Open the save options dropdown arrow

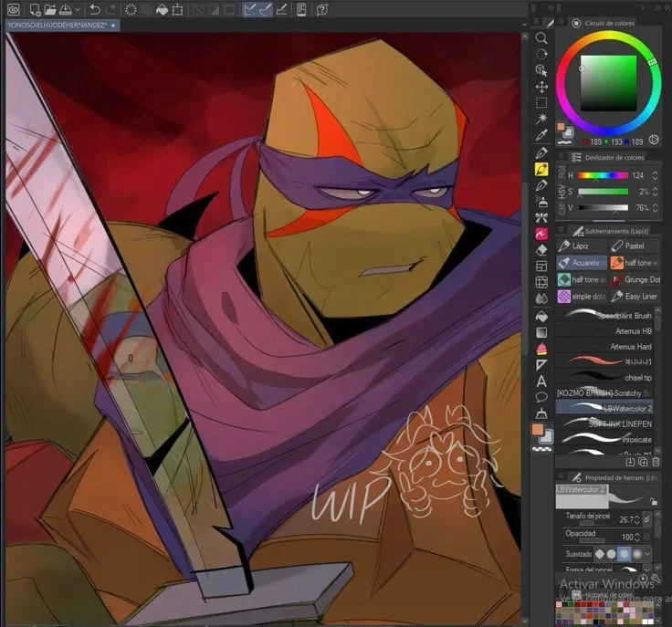click(77, 9)
